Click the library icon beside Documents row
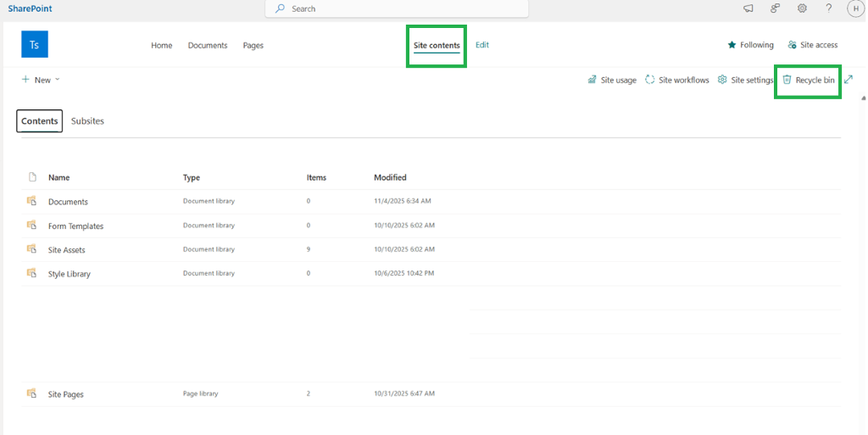 pos(31,201)
